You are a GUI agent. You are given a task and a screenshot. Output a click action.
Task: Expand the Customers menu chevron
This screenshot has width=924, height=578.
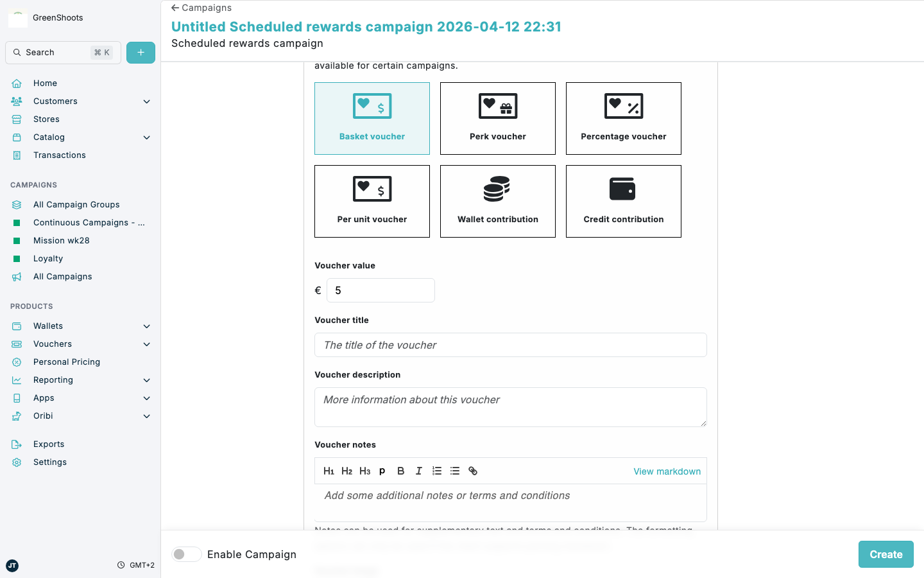(147, 101)
